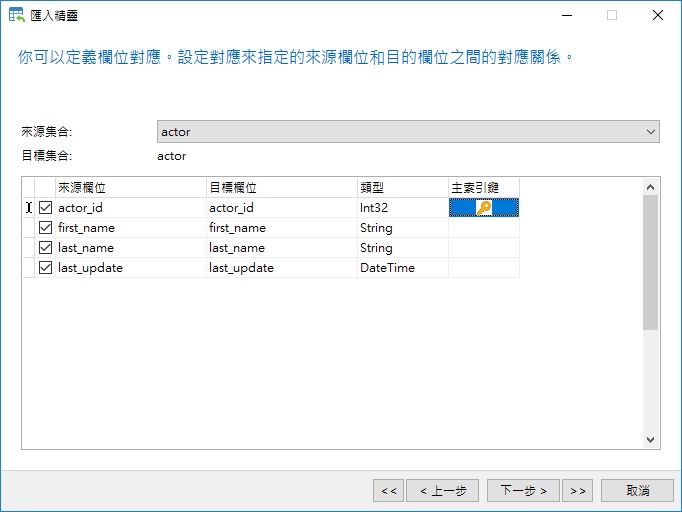
Task: Click the 目標欄位 column header
Action: coord(281,187)
